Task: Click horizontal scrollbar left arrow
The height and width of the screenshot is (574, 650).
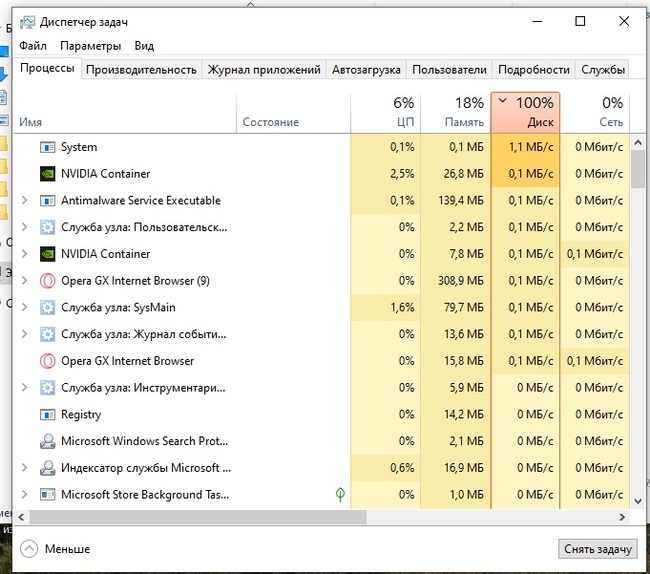Action: click(21, 517)
